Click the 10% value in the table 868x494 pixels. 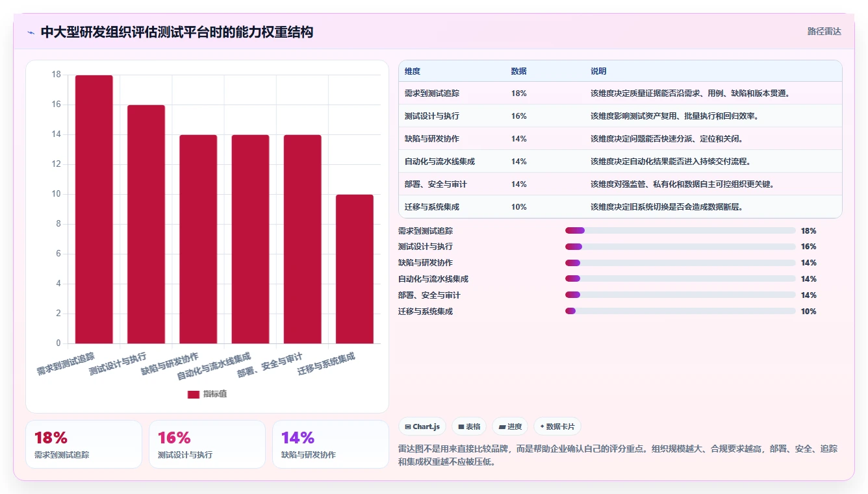pyautogui.click(x=519, y=207)
